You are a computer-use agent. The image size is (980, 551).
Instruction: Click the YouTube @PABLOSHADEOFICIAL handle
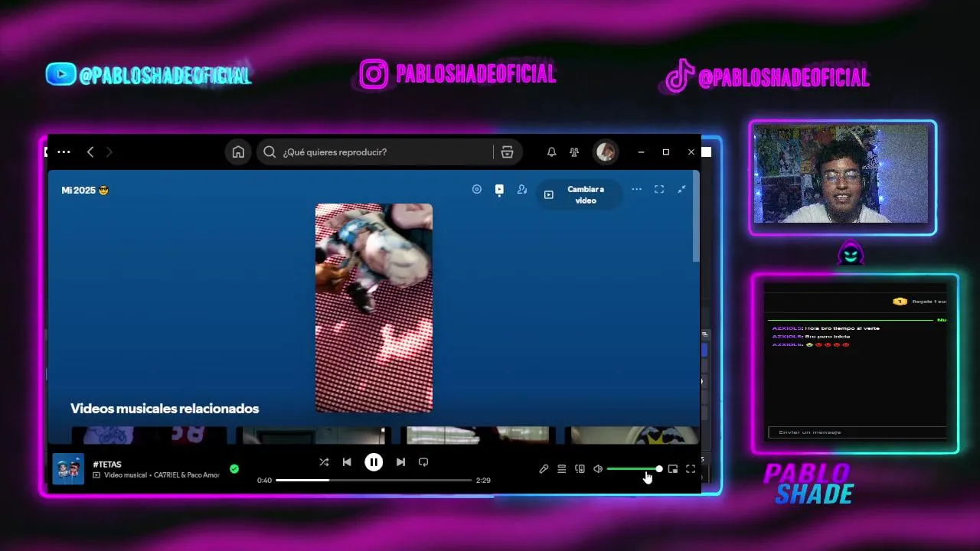(x=149, y=75)
